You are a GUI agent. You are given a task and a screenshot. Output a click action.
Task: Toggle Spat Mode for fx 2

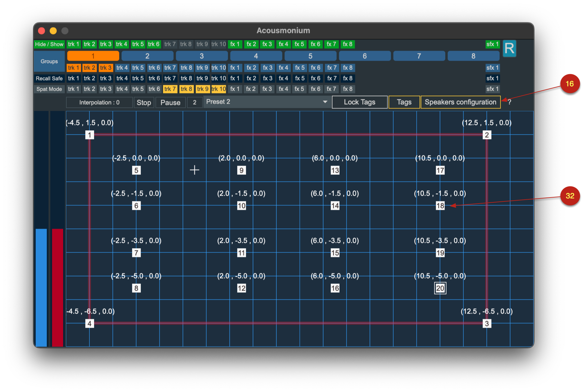251,89
